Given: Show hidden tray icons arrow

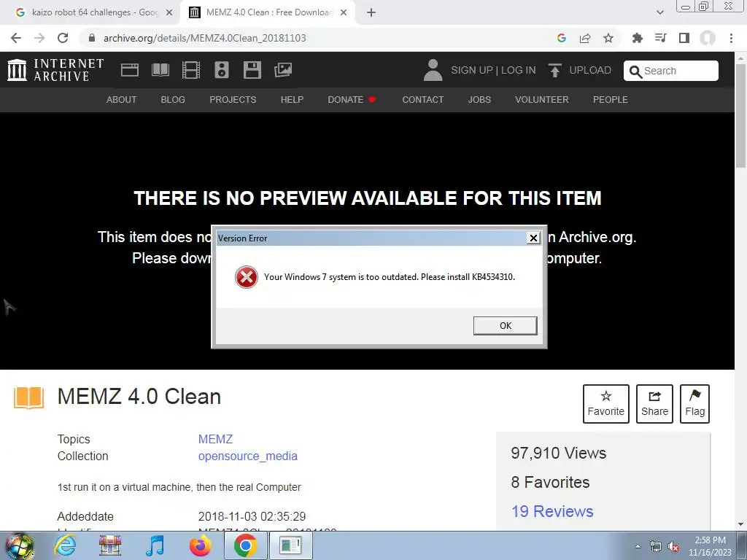Looking at the screenshot, I should click(x=638, y=547).
